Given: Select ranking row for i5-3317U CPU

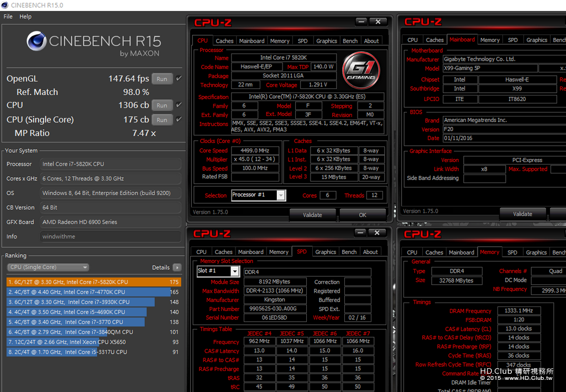Looking at the screenshot, I should tap(93, 352).
